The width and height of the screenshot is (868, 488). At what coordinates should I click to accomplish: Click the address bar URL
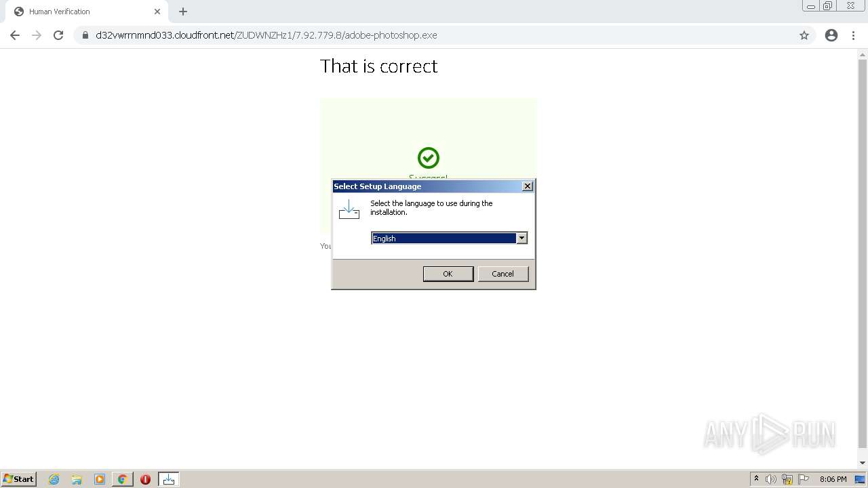coord(267,35)
